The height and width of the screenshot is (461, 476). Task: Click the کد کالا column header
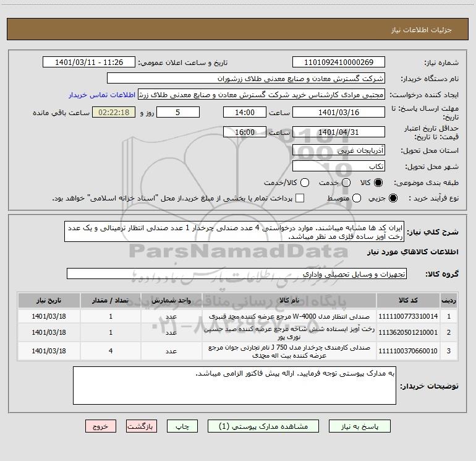408,300
